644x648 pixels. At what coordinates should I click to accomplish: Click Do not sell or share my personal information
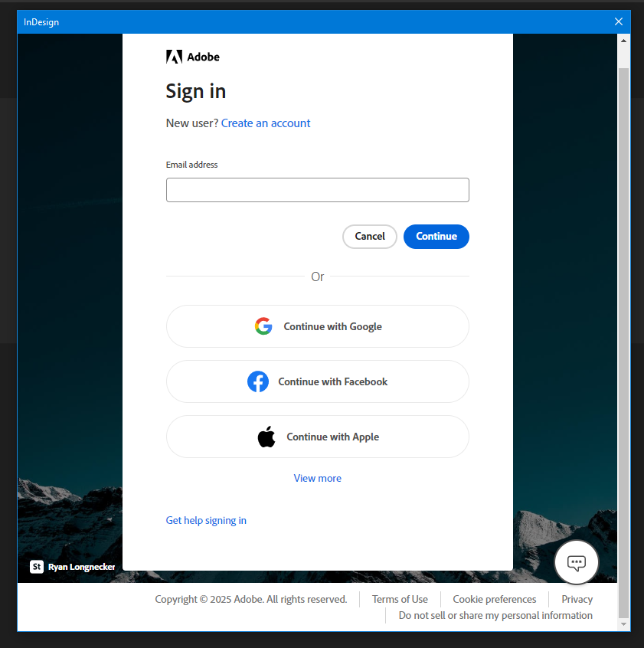tap(495, 615)
